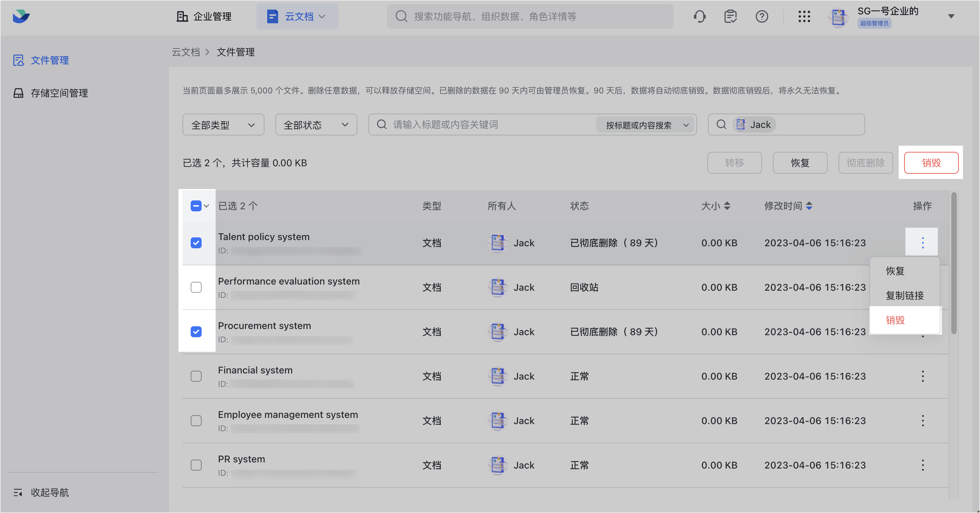
Task: Click the 超级管理员 role badge
Action: (874, 23)
